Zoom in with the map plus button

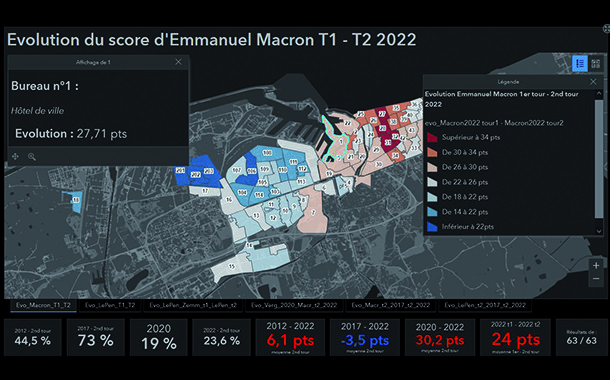(596, 265)
